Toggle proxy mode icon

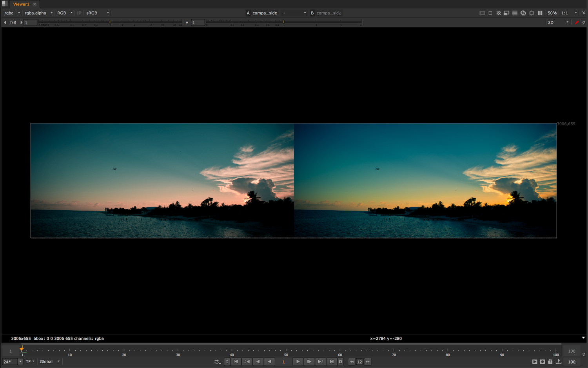(506, 13)
